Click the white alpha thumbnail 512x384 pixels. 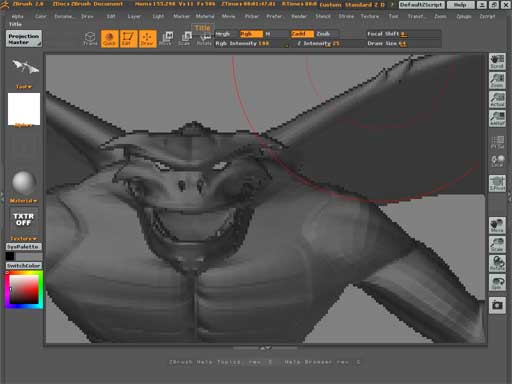tap(24, 109)
